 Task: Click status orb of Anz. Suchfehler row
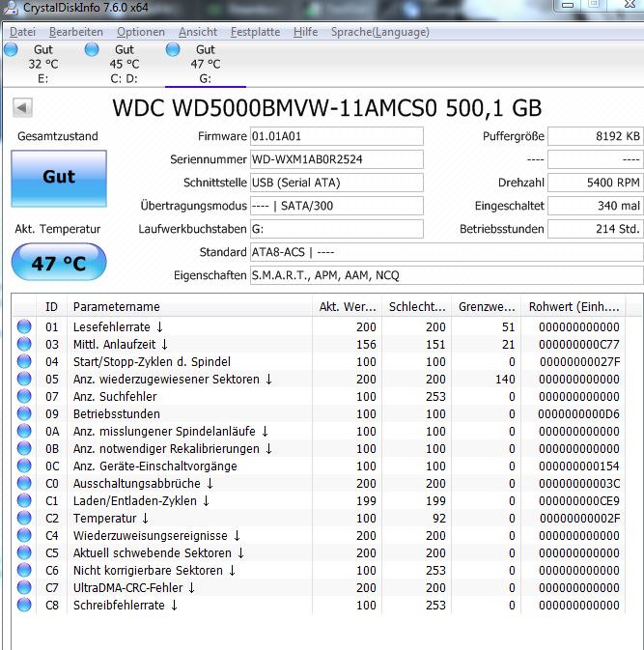tap(24, 396)
